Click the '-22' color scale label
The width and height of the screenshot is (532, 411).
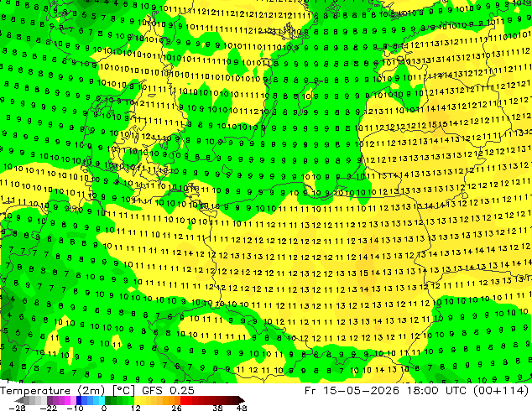48,408
